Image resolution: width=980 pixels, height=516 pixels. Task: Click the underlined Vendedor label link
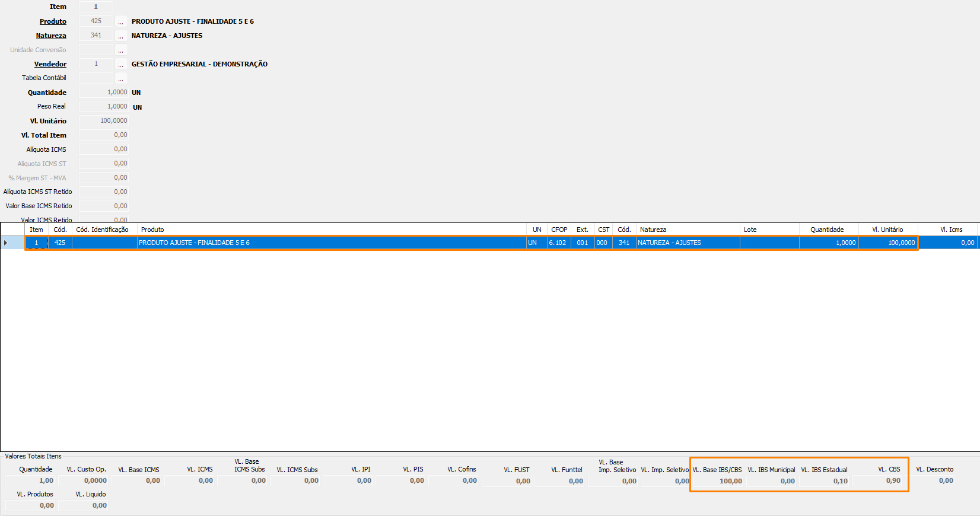coord(50,64)
